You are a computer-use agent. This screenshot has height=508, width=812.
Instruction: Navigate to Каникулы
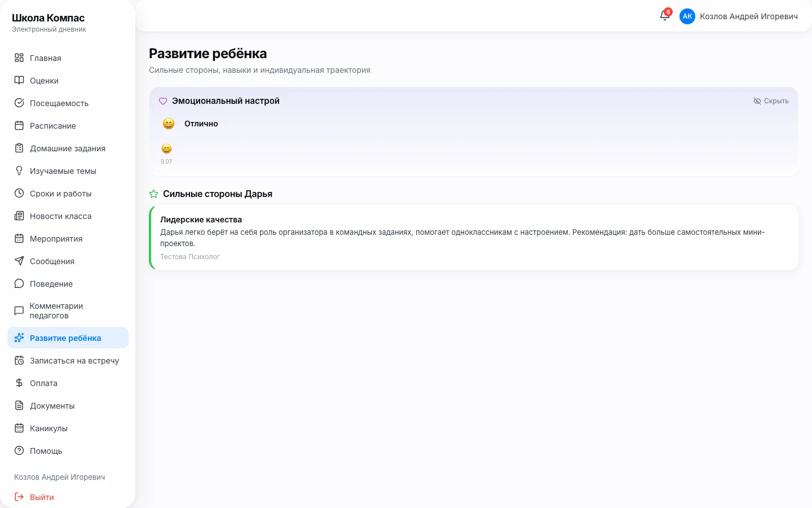(x=68, y=428)
